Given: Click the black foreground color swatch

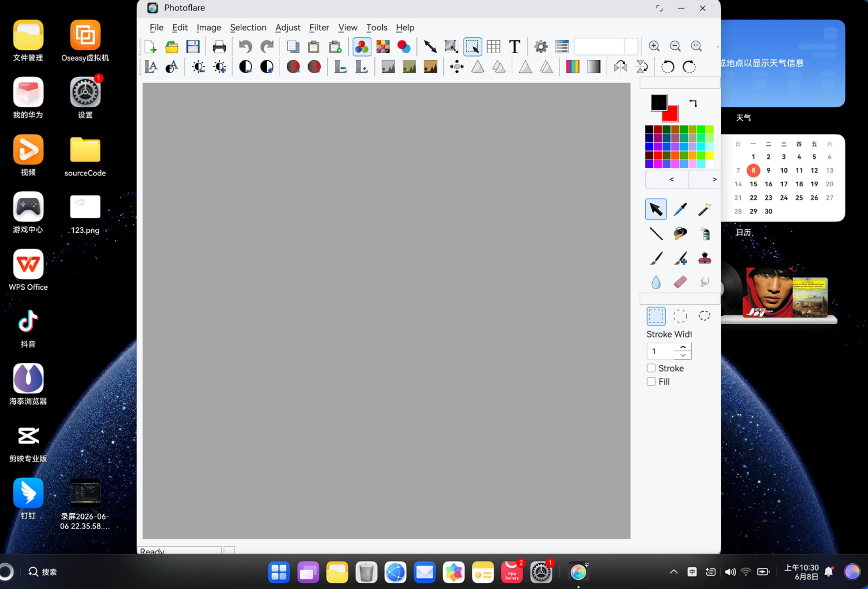Looking at the screenshot, I should [x=659, y=103].
